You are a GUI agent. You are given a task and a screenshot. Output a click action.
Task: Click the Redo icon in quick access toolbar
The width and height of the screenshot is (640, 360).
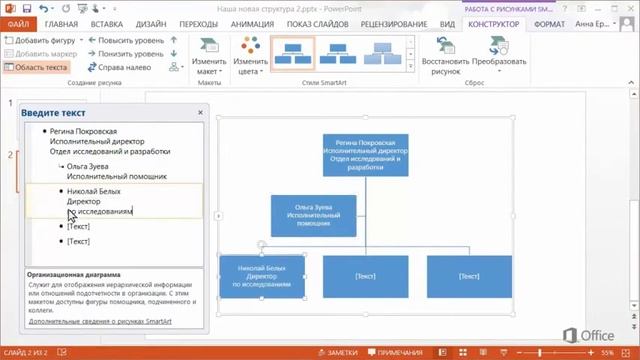[x=66, y=9]
